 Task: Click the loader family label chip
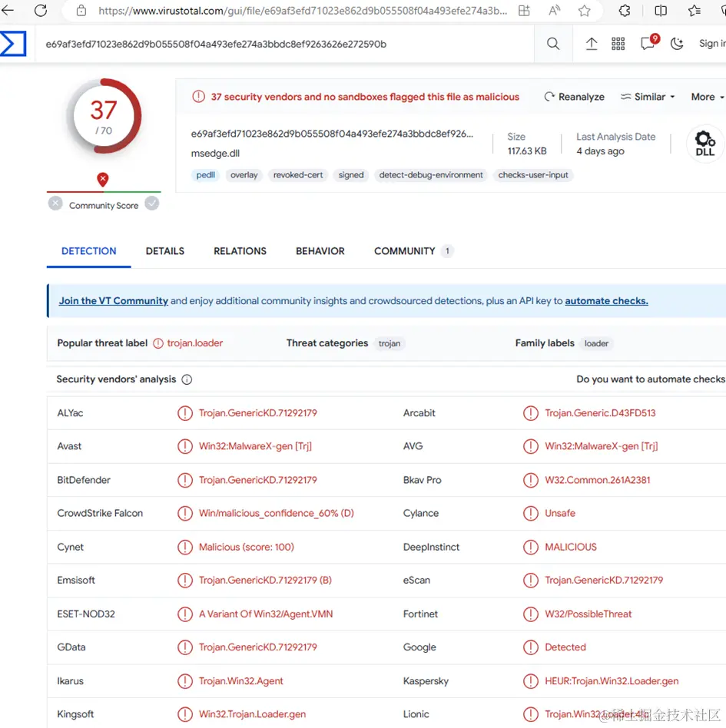(596, 343)
